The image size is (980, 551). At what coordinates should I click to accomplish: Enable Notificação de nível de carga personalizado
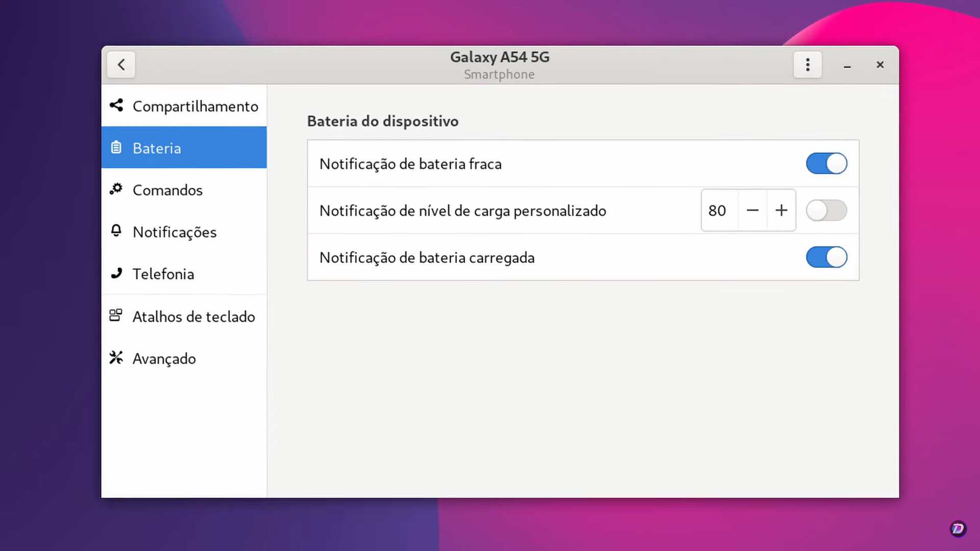(826, 210)
